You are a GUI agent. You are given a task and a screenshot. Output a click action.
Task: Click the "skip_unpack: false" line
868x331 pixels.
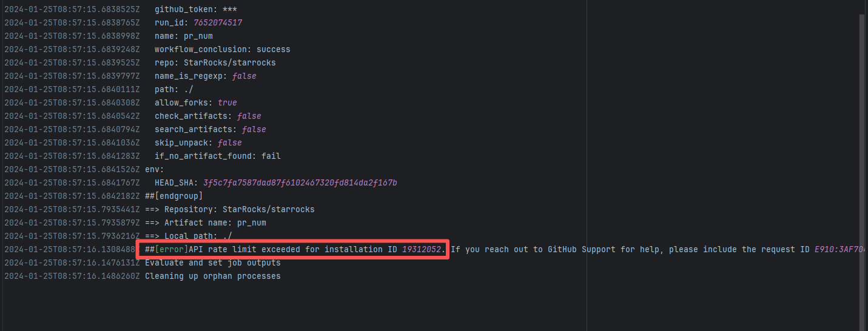[x=198, y=142]
